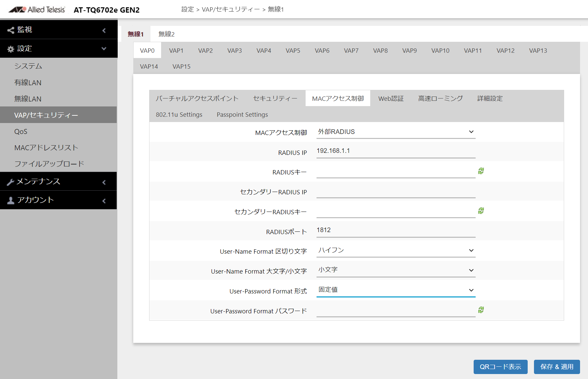Focus the セカンダリーRADIUS IP input field
Screen dimensions: 588x379
pyautogui.click(x=396, y=191)
